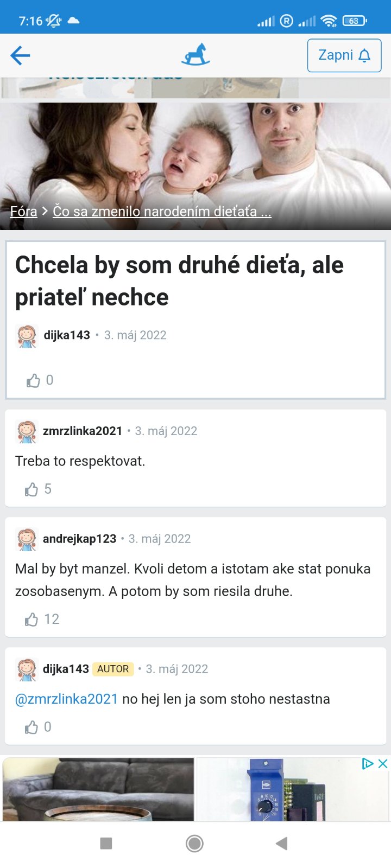
Task: Tap the back arrow icon
Action: (20, 55)
